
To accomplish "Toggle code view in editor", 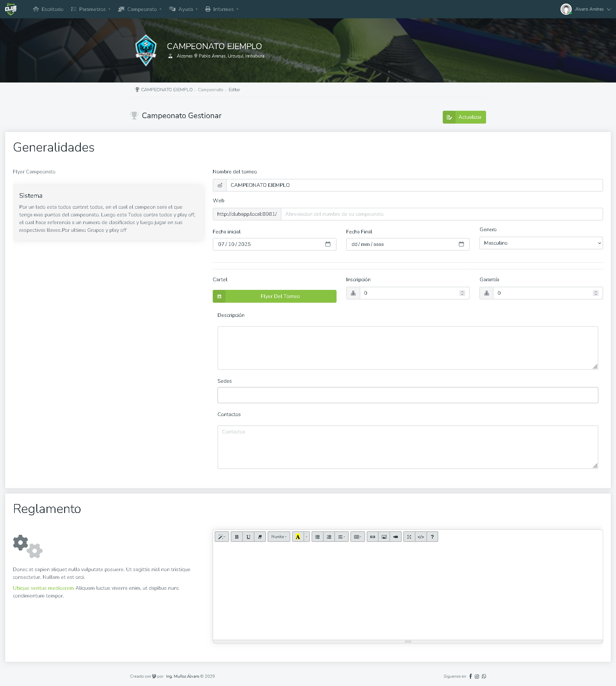I will [x=421, y=537].
